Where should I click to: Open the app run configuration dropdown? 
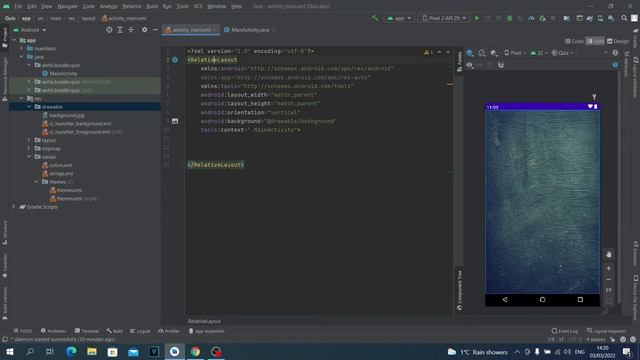(399, 18)
